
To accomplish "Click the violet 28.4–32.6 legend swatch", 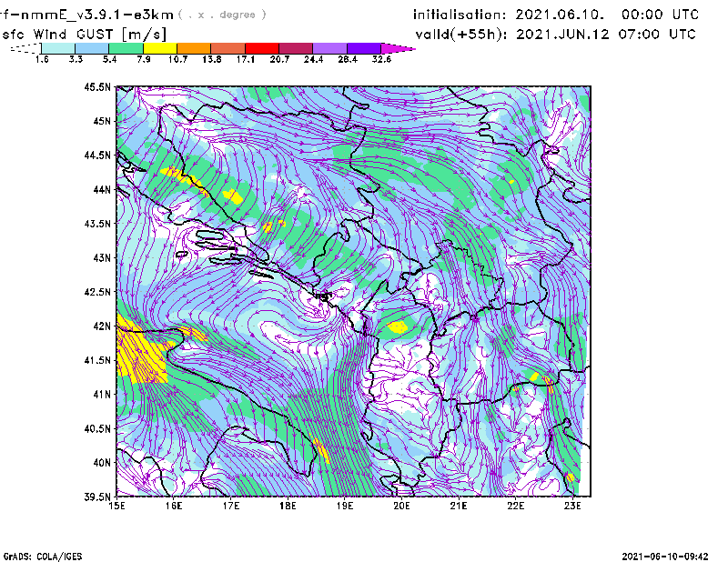I will (x=363, y=48).
